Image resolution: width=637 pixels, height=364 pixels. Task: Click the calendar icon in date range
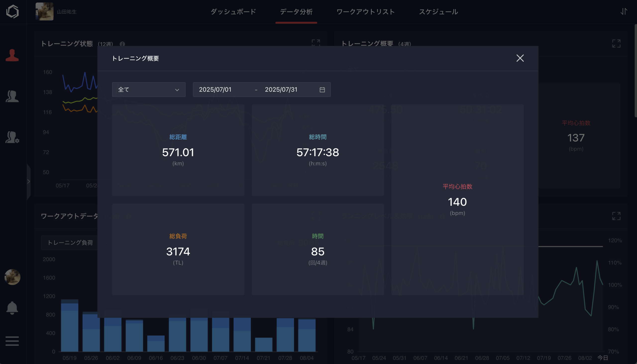pyautogui.click(x=322, y=90)
